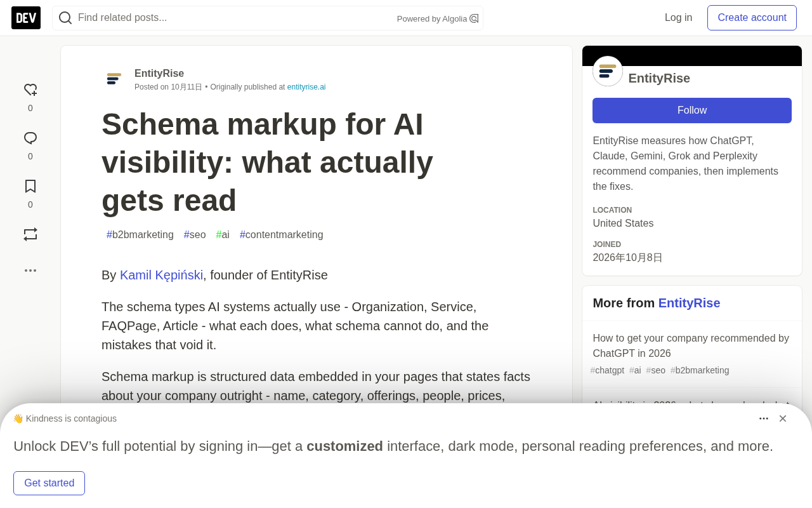Image resolution: width=812 pixels, height=508 pixels.
Task: Open the #b2bmarketing article tag
Action: point(140,235)
